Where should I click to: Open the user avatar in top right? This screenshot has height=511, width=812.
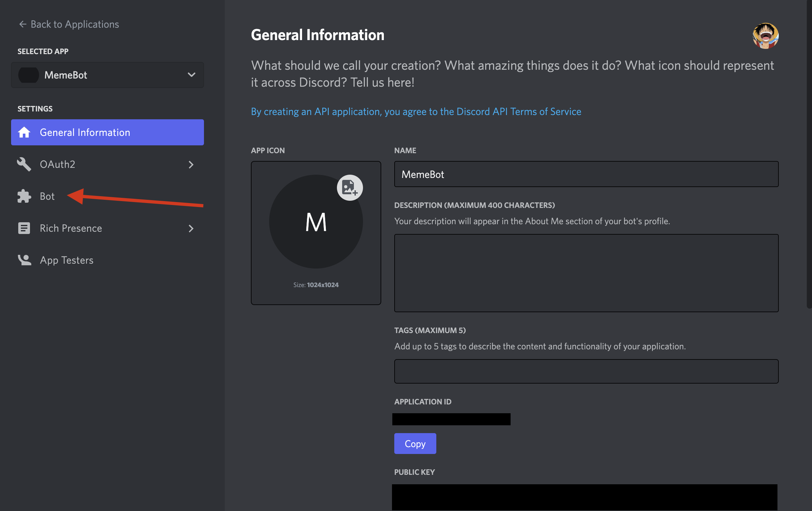coord(765,36)
